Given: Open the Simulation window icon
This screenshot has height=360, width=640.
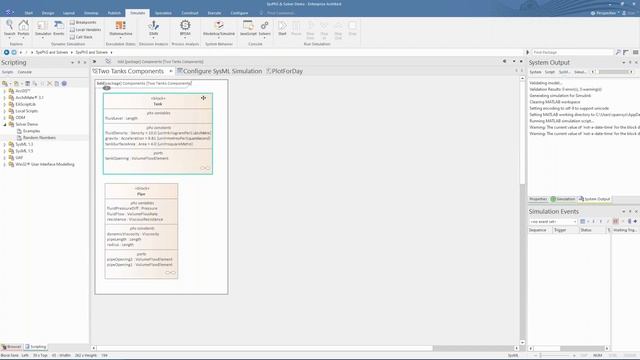Looking at the screenshot, I should click(x=43, y=28).
